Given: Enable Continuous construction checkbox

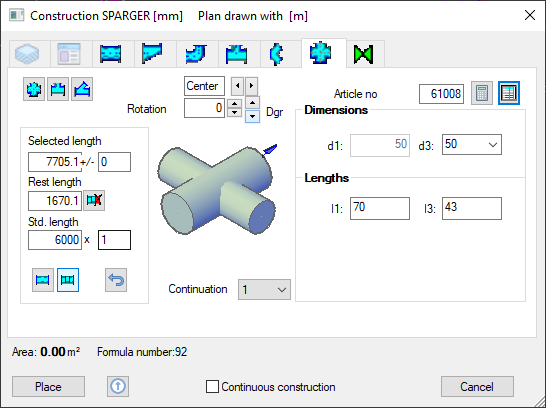Looking at the screenshot, I should (x=212, y=386).
